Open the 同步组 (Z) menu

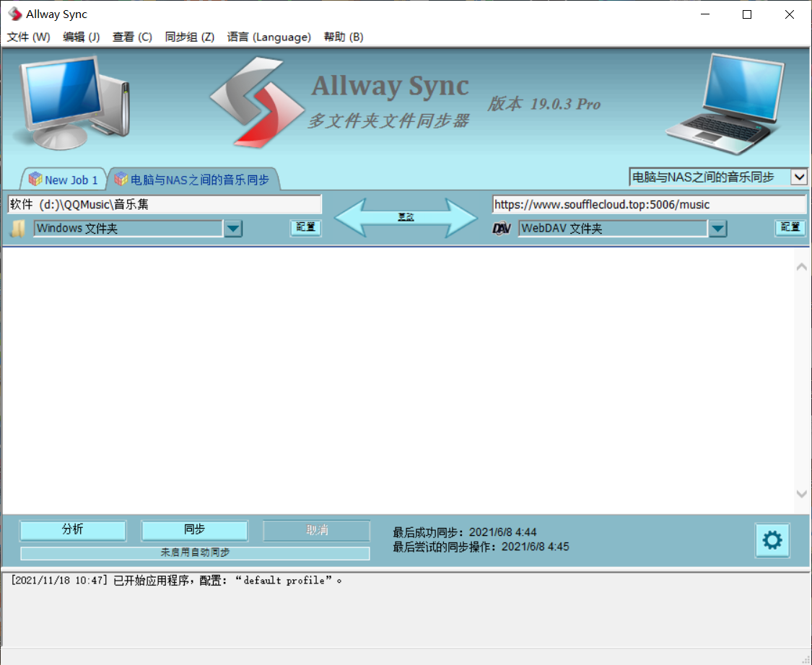click(190, 37)
